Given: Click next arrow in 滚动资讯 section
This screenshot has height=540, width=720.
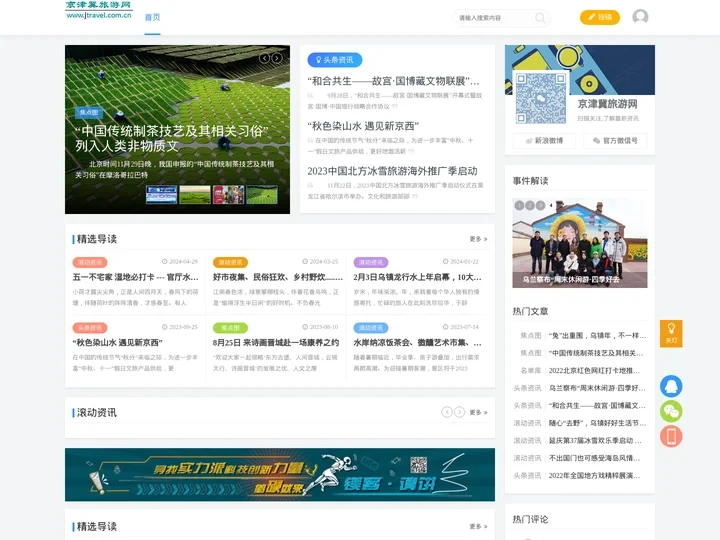Looking at the screenshot, I should [459, 412].
